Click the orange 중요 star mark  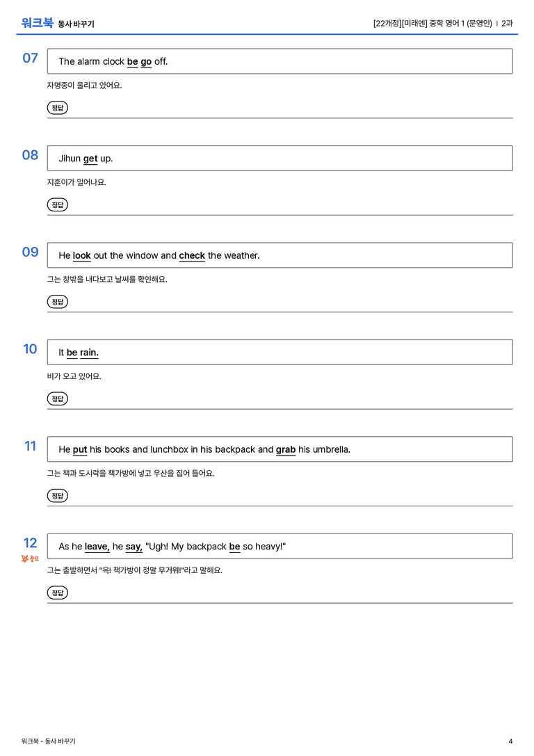30,558
